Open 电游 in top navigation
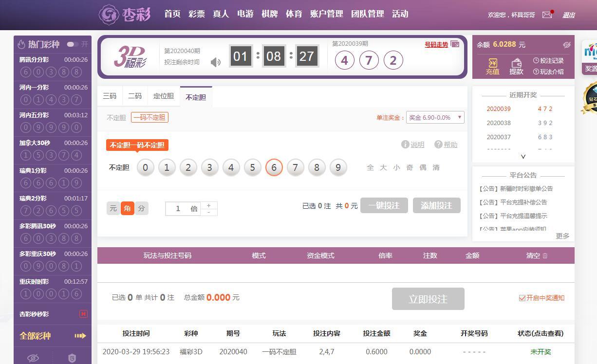 [x=245, y=14]
